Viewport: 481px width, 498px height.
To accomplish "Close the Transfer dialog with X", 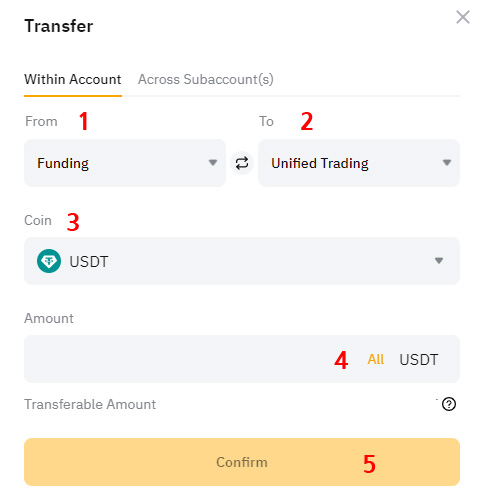I will [463, 17].
